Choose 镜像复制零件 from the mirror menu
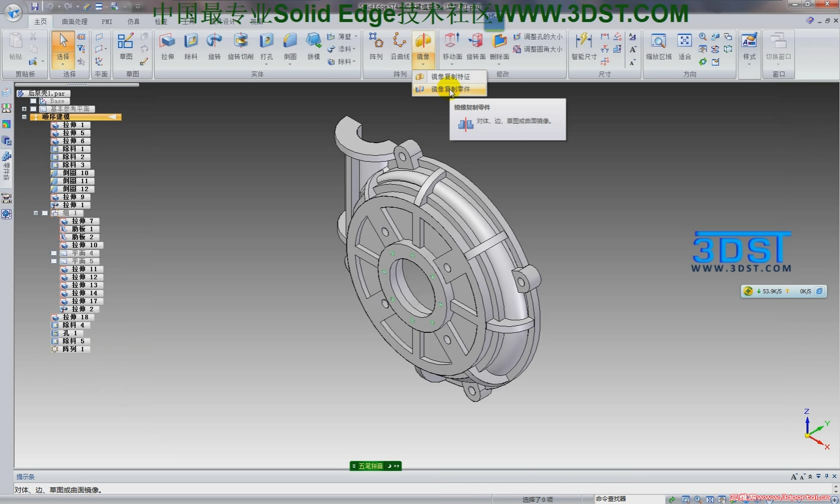Viewport: 840px width, 504px height. (450, 89)
